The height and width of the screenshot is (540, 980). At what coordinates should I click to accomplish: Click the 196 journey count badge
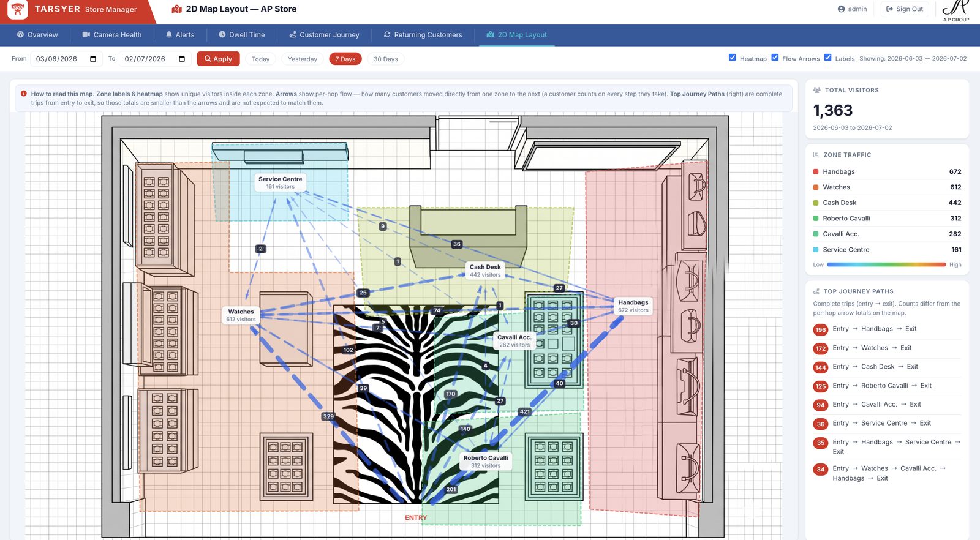coord(821,329)
